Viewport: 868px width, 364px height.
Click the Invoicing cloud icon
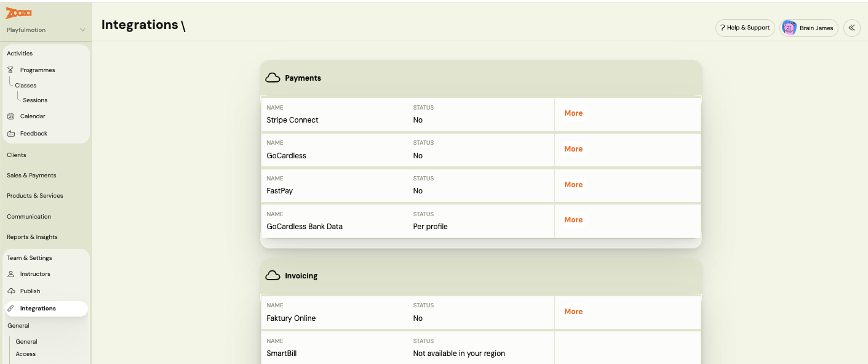click(273, 276)
